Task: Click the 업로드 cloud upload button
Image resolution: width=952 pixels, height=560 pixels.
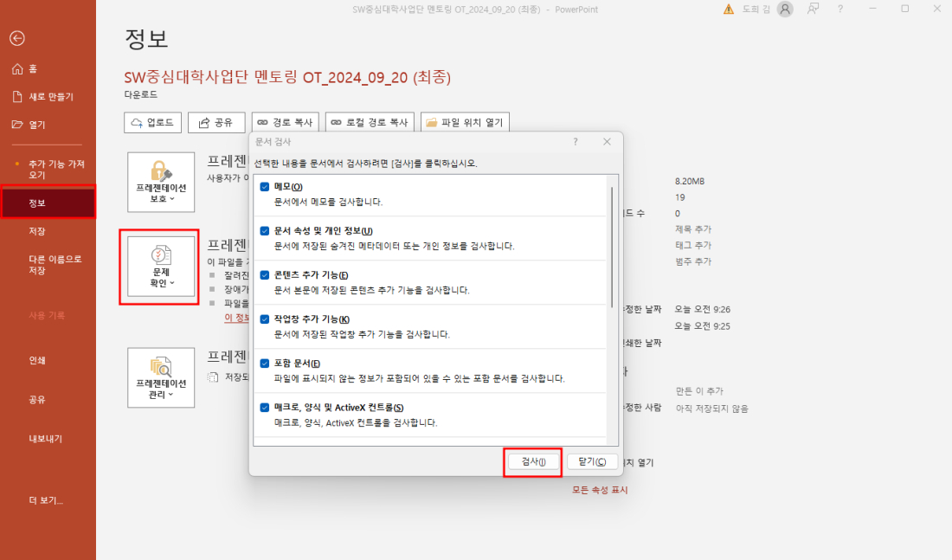Action: (x=153, y=123)
